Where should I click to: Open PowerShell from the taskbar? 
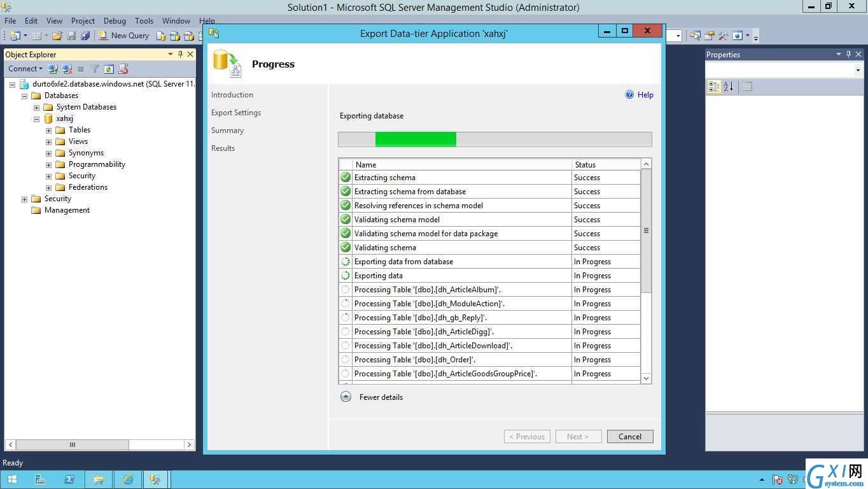click(69, 479)
